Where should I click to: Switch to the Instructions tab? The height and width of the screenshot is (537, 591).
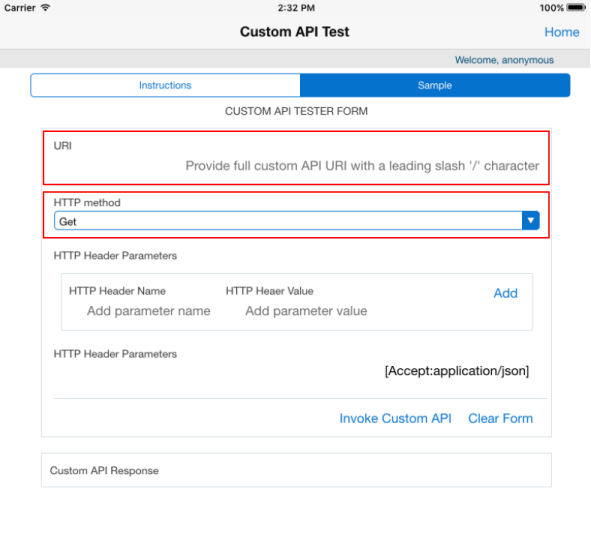coord(165,85)
